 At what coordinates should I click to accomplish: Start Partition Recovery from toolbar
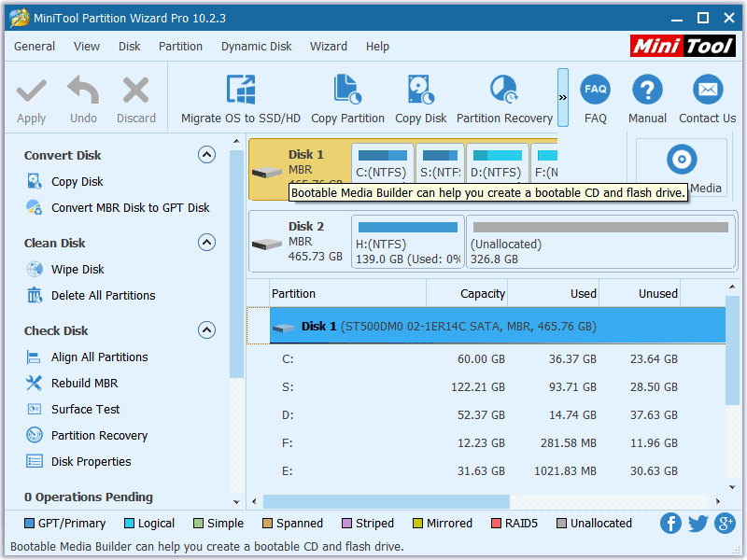click(x=504, y=99)
